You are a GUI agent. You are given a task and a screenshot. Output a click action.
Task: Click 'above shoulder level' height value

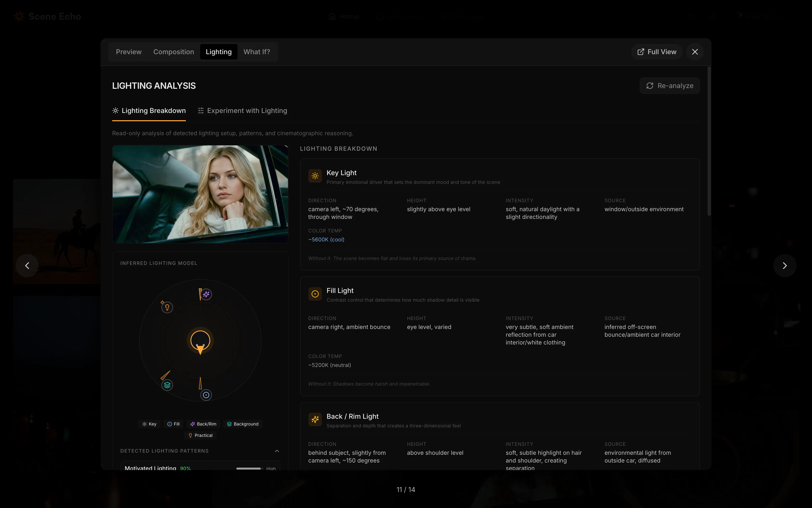click(435, 453)
